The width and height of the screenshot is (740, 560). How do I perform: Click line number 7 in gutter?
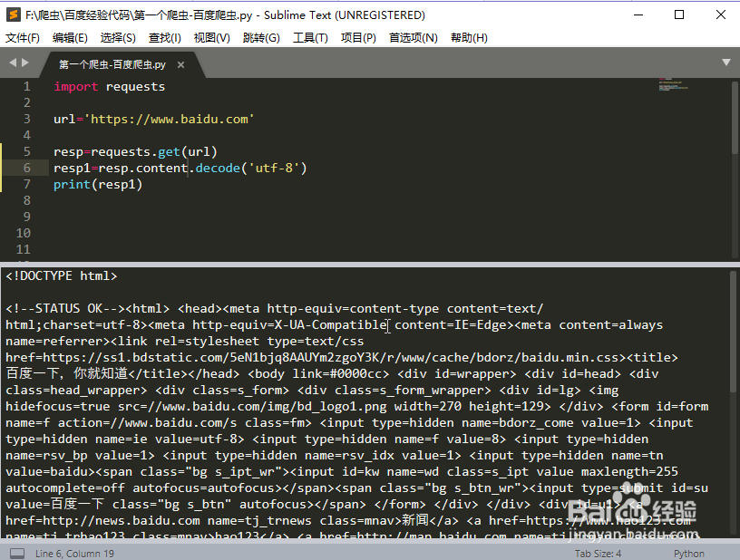[27, 184]
